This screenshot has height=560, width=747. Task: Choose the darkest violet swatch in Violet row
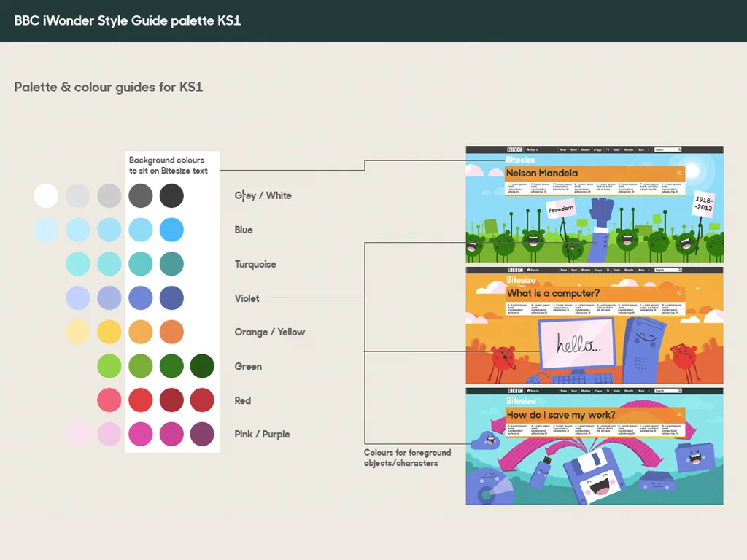click(x=171, y=298)
